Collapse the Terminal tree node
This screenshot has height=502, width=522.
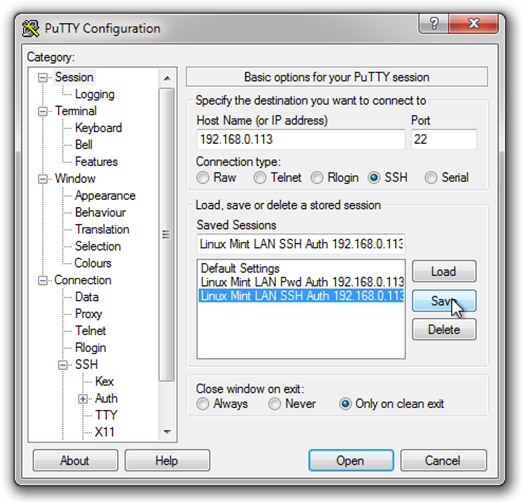(x=43, y=111)
